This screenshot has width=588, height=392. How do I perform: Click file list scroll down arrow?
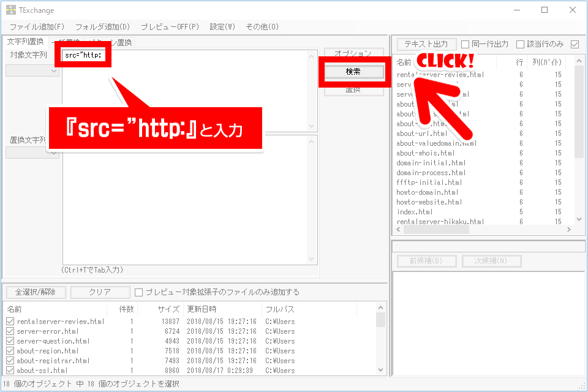pyautogui.click(x=380, y=370)
